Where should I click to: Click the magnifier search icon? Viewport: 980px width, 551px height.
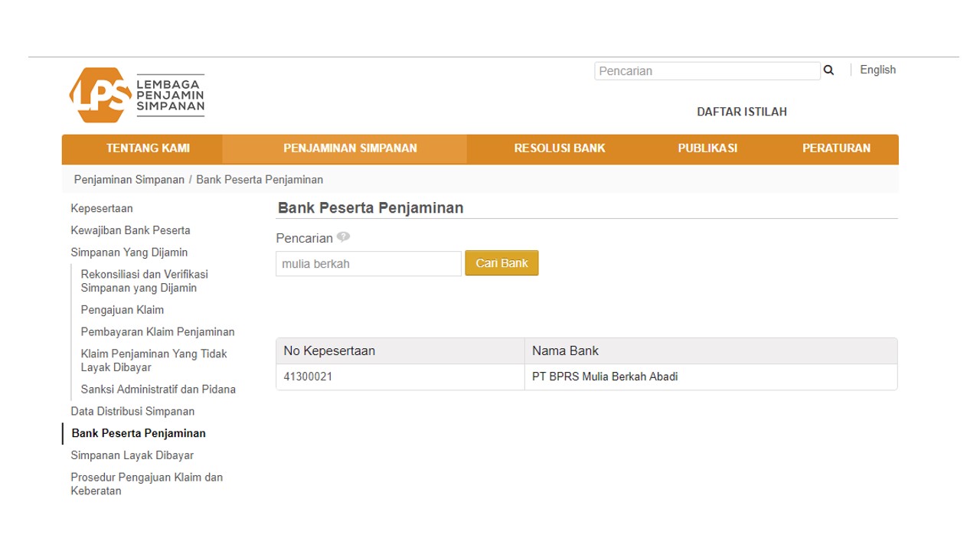(x=828, y=70)
